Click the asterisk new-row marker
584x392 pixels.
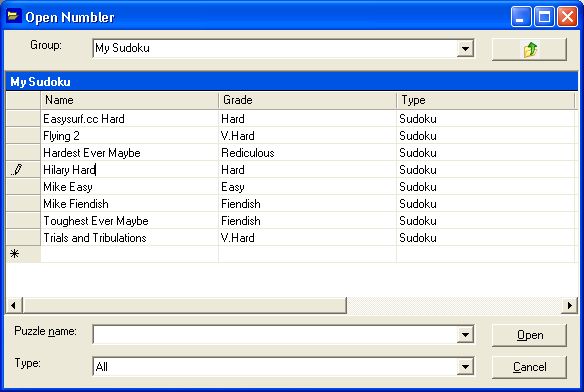15,254
